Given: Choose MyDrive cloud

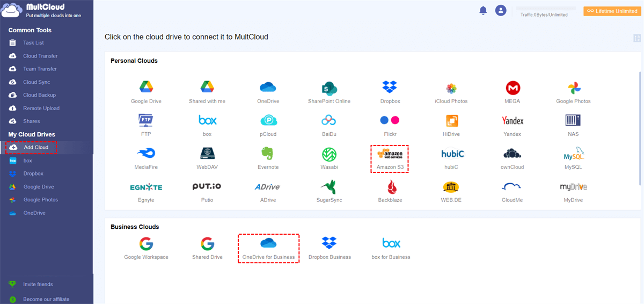Looking at the screenshot, I should pos(573,191).
